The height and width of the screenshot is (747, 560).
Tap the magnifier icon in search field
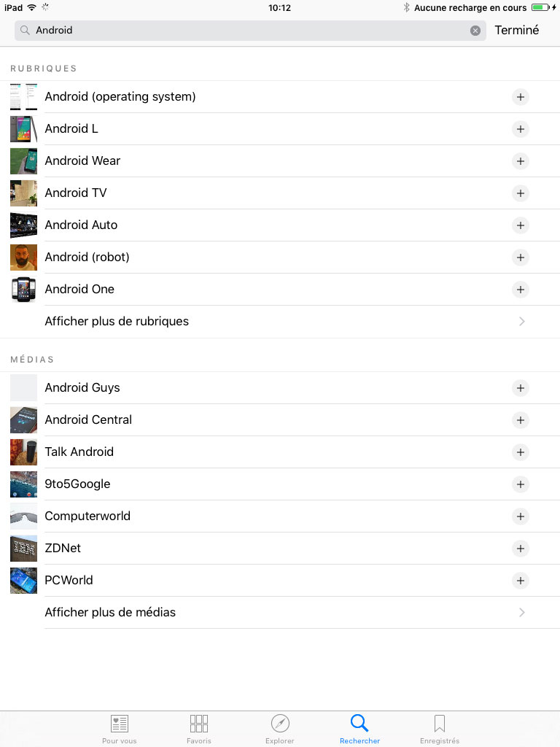click(x=25, y=31)
